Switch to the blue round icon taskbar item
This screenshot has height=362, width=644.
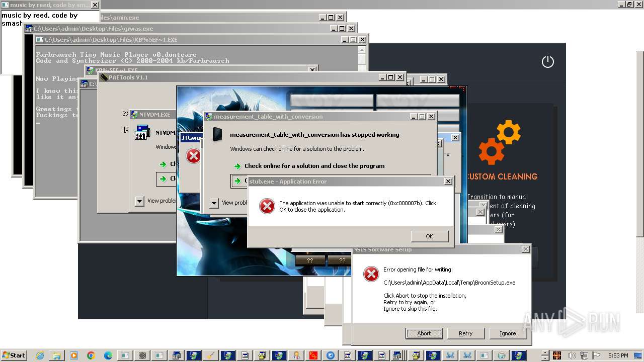pyautogui.click(x=331, y=355)
